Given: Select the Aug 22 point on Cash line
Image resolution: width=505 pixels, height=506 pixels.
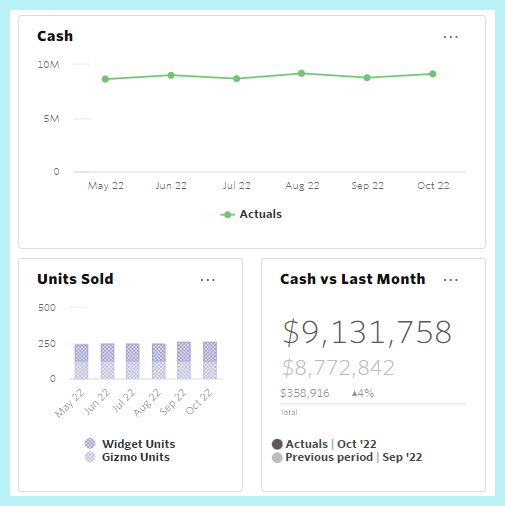Looking at the screenshot, I should [x=301, y=73].
